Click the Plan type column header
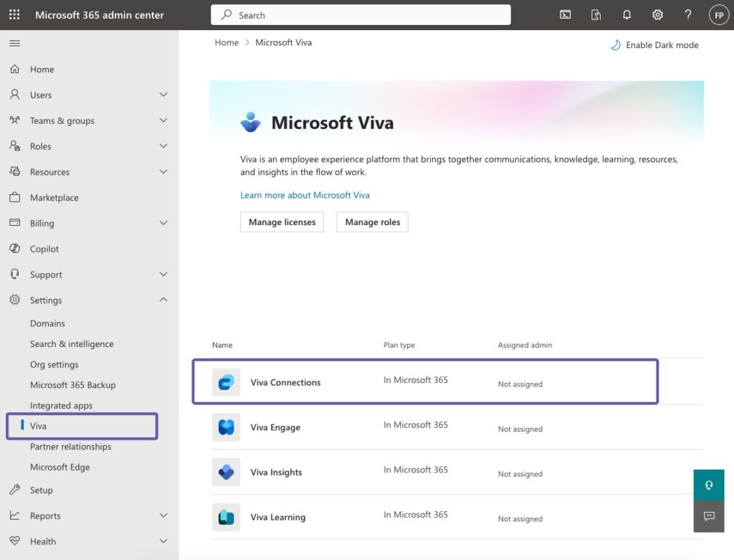 coord(399,345)
